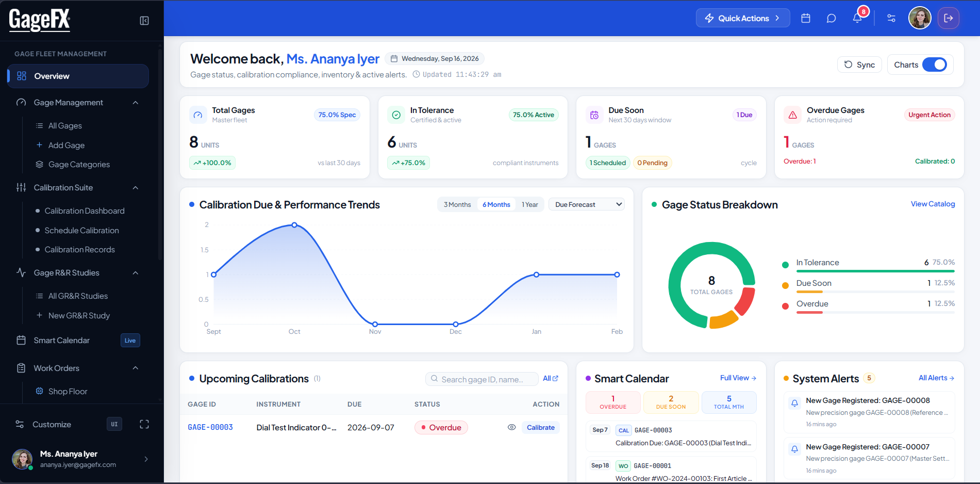Open the Due Forecast dropdown
This screenshot has height=484, width=980.
click(587, 205)
